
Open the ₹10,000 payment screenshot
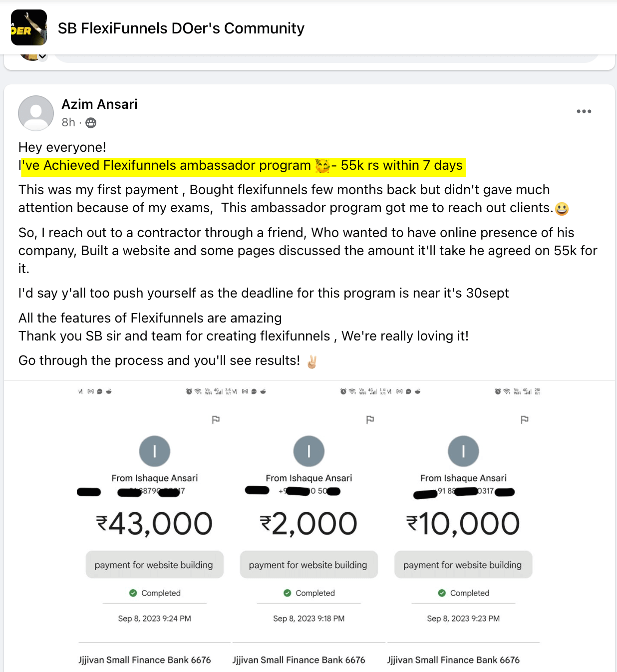[463, 524]
